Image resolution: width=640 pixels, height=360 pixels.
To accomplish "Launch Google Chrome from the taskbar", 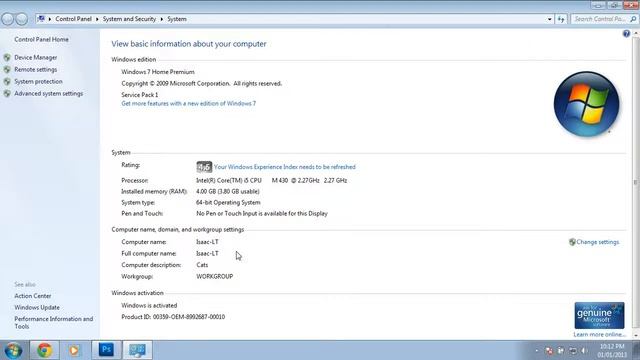I will click(44, 350).
